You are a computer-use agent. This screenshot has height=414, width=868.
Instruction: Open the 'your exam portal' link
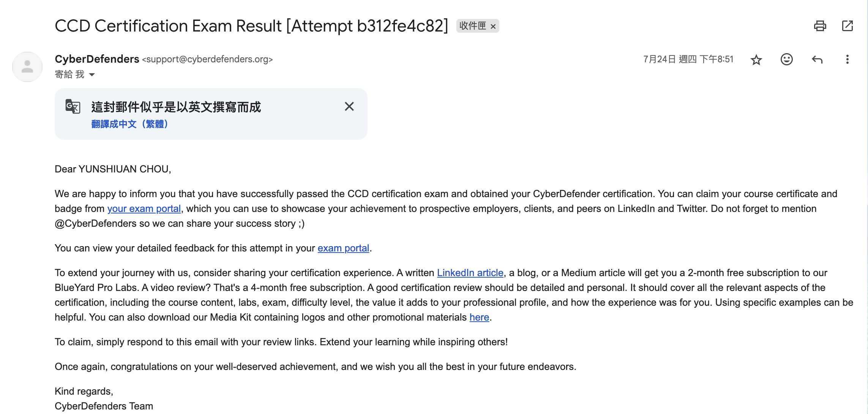[144, 209]
